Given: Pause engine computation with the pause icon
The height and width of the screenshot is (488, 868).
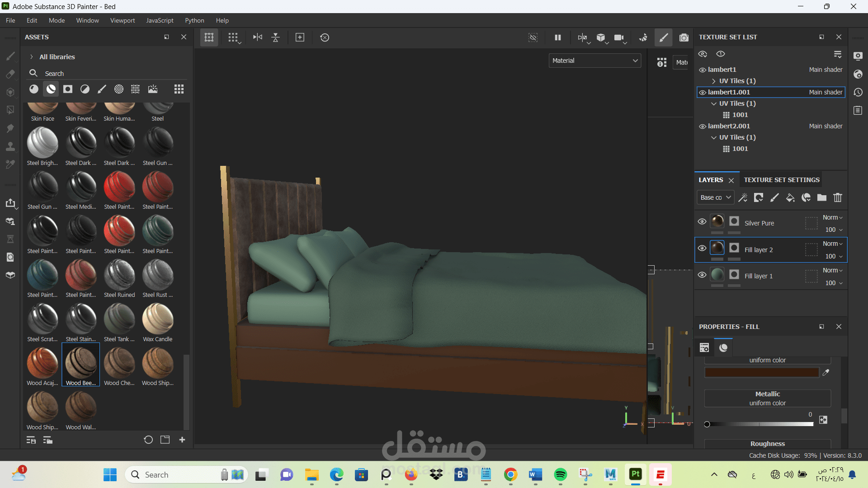Looking at the screenshot, I should point(557,38).
